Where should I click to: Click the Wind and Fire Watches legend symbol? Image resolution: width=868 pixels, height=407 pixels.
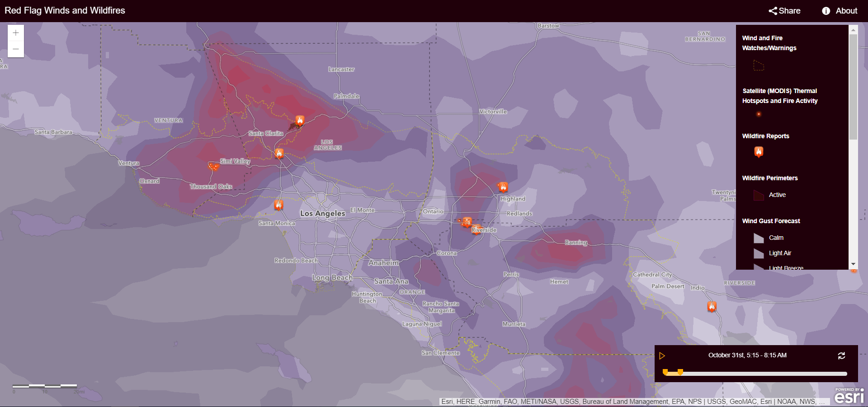(x=759, y=65)
